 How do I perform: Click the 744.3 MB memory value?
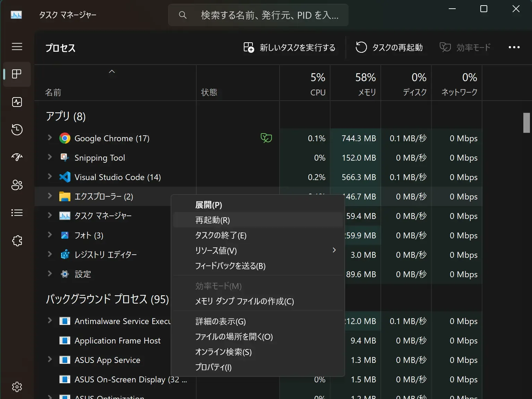pyautogui.click(x=359, y=138)
